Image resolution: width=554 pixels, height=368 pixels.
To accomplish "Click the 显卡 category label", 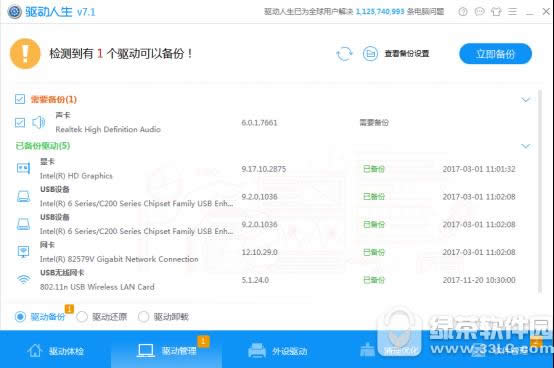I will [47, 161].
